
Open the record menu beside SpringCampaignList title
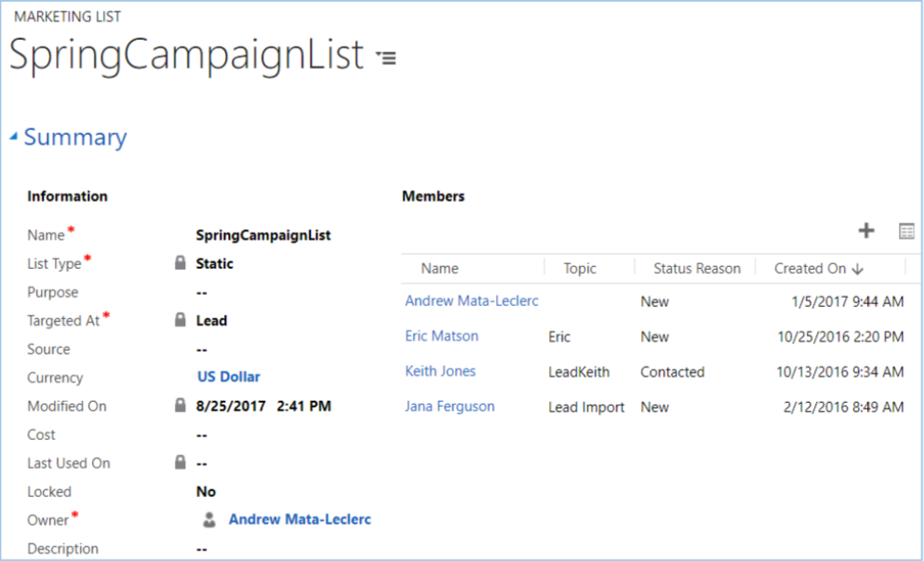tap(385, 58)
